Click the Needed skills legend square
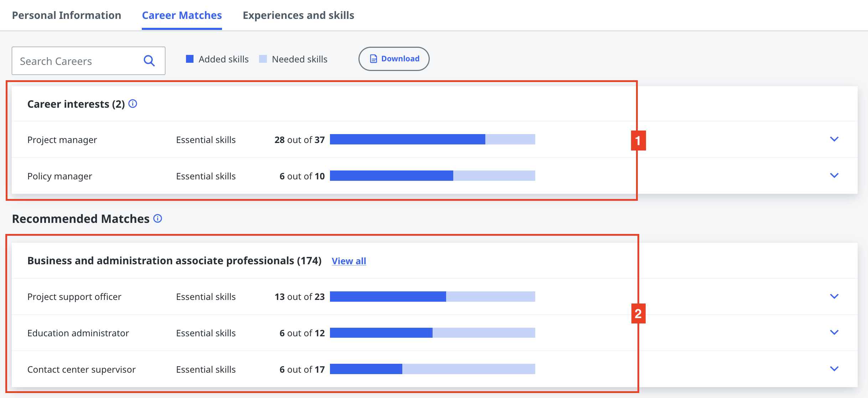The image size is (868, 398). [x=263, y=59]
